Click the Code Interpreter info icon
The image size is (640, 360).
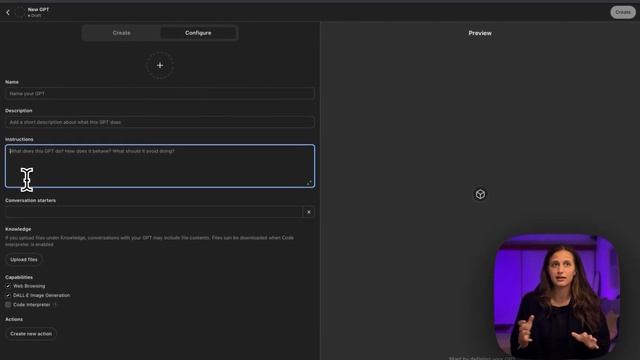tap(55, 305)
